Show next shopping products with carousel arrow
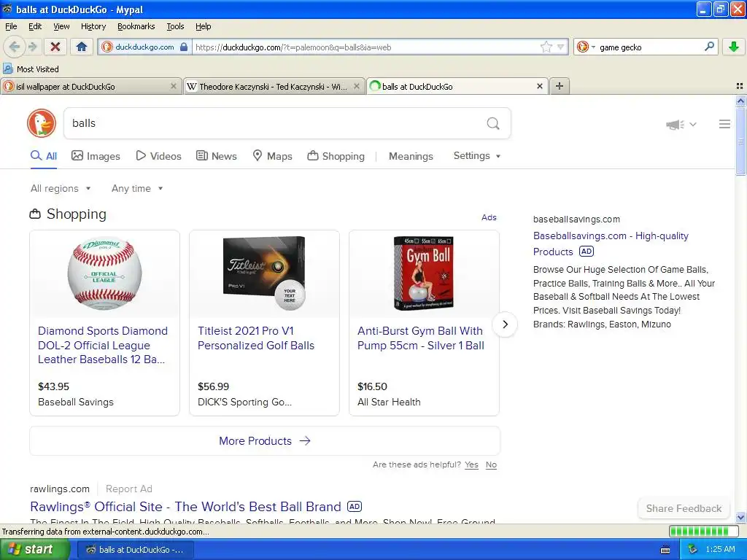This screenshot has height=560, width=747. pos(505,324)
